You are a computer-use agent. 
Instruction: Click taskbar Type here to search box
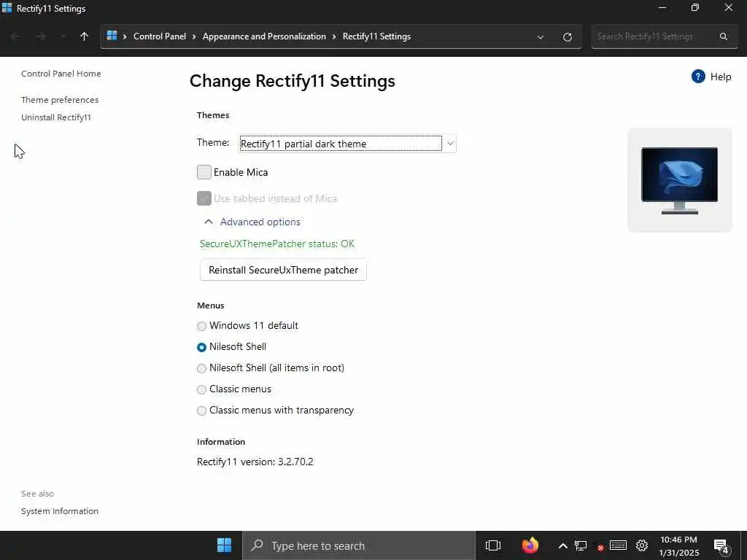[x=359, y=545]
